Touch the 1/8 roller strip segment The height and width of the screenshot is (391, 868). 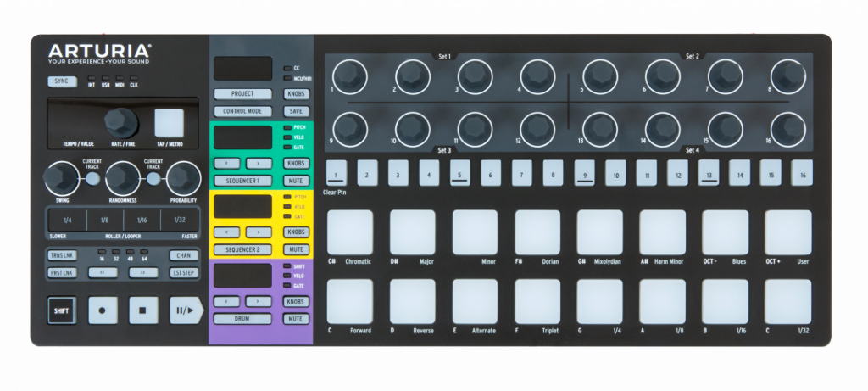click(104, 221)
